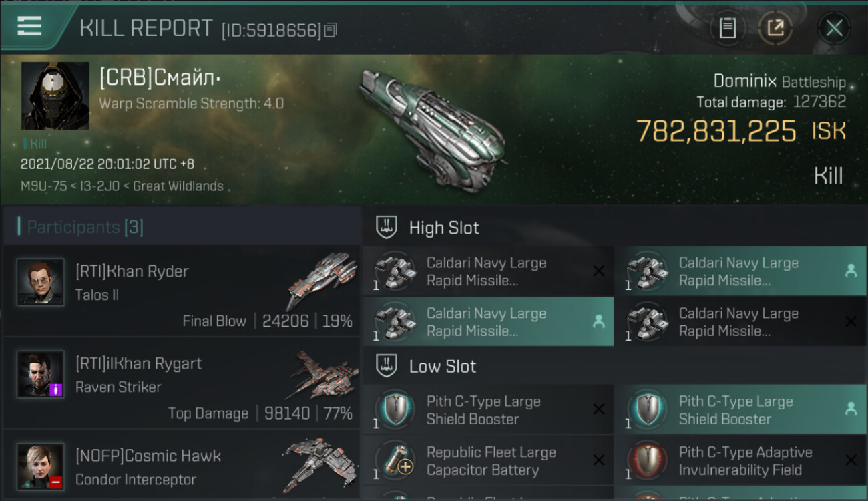The image size is (868, 501).
Task: Select the Condor Interceptor ship icon
Action: 320,464
